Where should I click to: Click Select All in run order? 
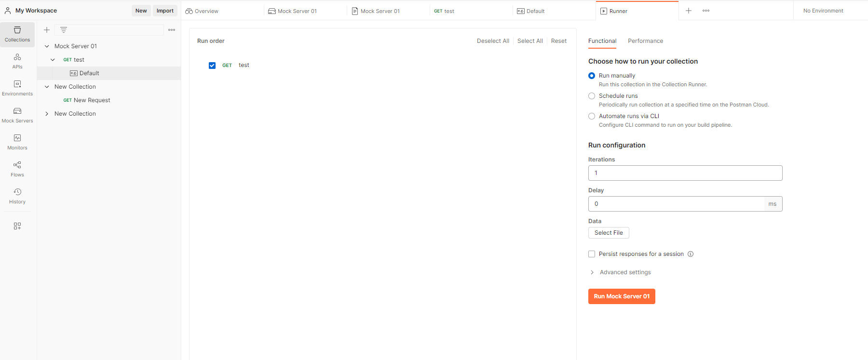point(530,41)
